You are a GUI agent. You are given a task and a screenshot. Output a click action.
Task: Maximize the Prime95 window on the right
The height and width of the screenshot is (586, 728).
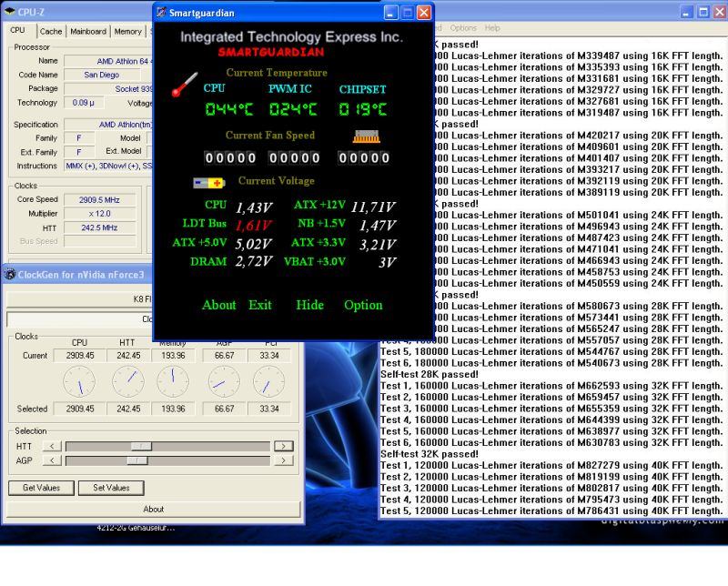coord(703,13)
